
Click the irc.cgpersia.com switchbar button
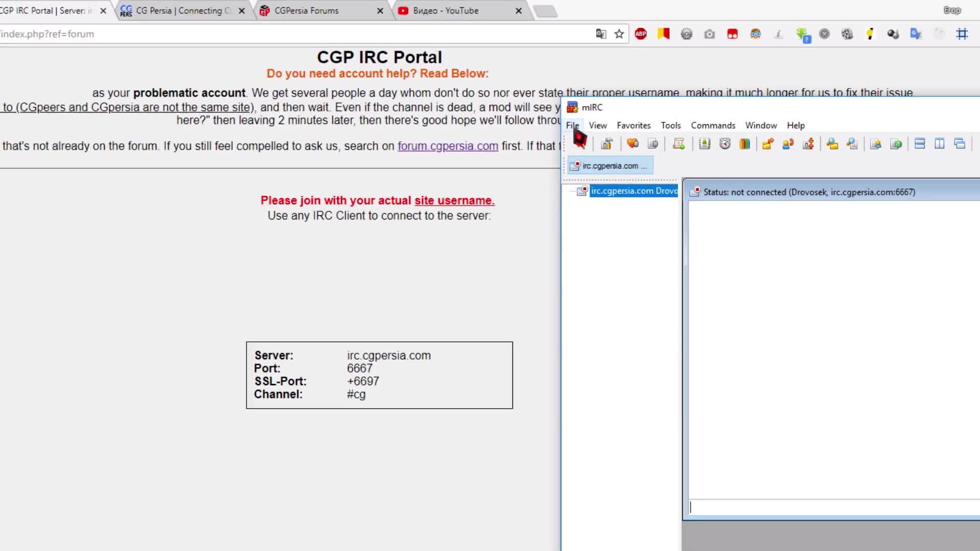[x=610, y=166]
